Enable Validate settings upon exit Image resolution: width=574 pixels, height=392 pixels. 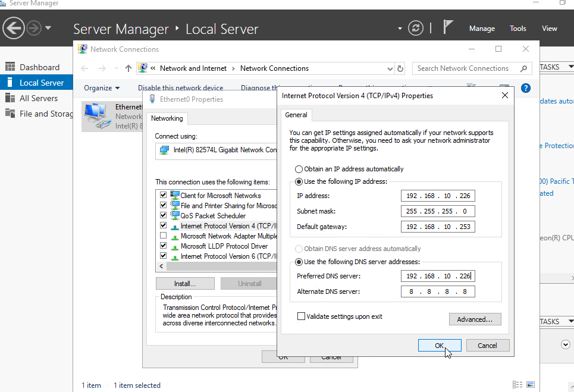click(x=302, y=316)
